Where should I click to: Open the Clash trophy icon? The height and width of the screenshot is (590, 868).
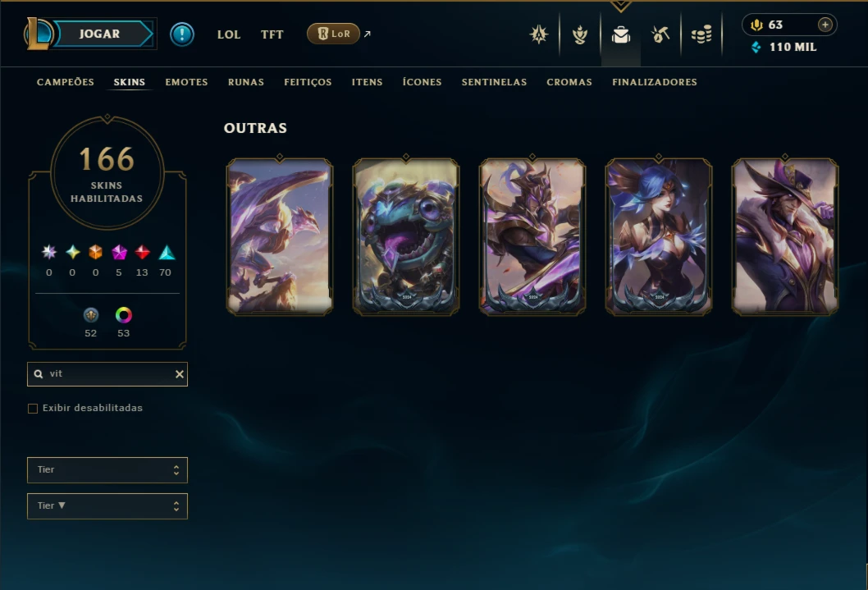(579, 34)
